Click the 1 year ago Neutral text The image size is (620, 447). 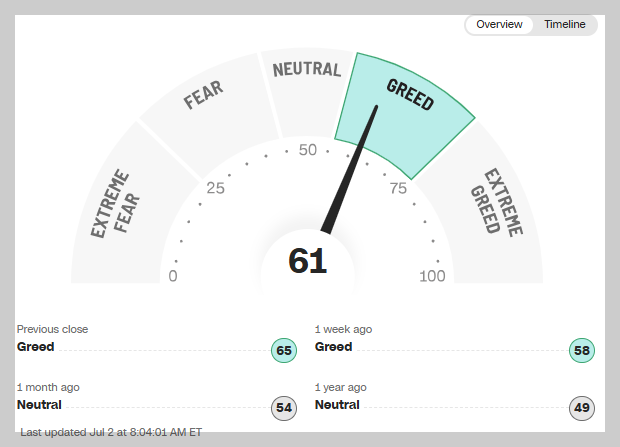click(337, 405)
